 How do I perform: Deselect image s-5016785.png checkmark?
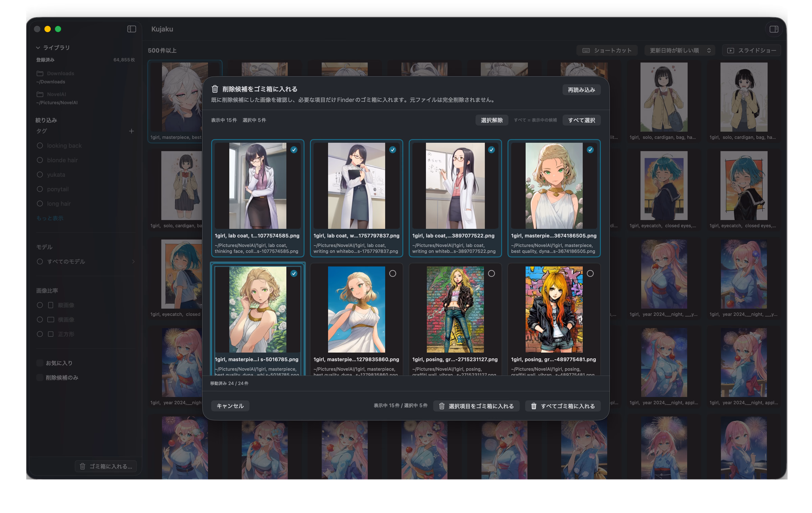point(294,273)
